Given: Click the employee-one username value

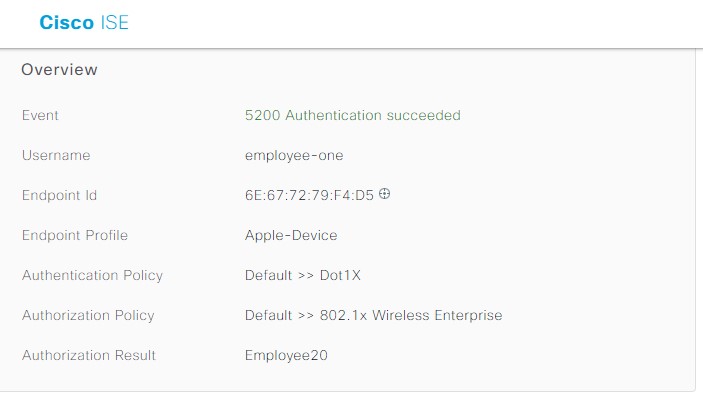Looking at the screenshot, I should (294, 156).
